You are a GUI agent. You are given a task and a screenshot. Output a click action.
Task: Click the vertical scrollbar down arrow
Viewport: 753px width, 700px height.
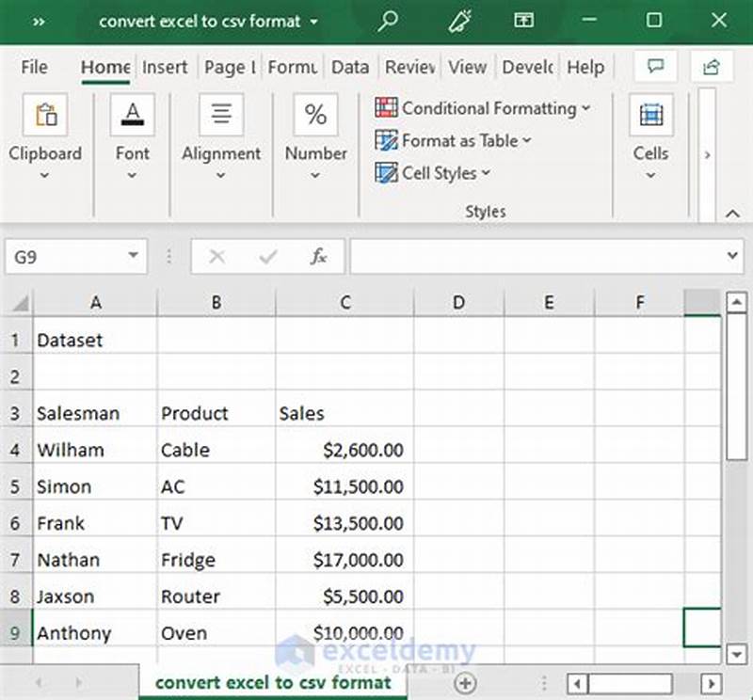tap(736, 653)
